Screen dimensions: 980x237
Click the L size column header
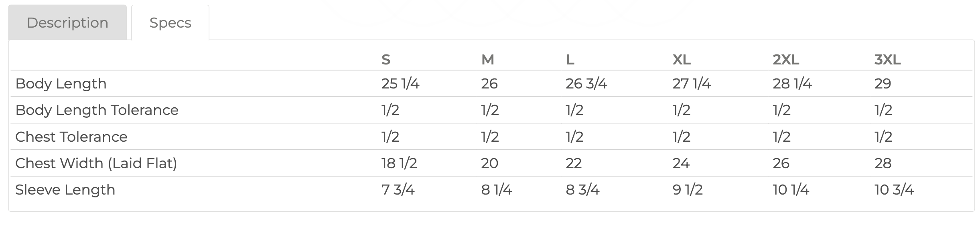570,60
